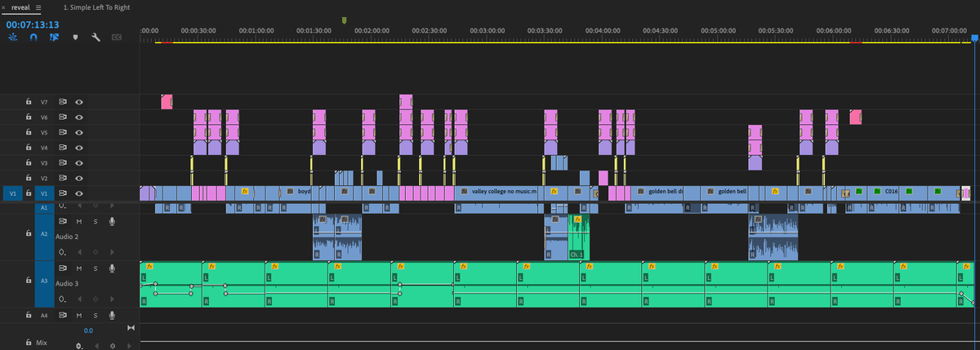Mute the Audio 2 track
This screenshot has height=350, width=980.
coord(79,221)
